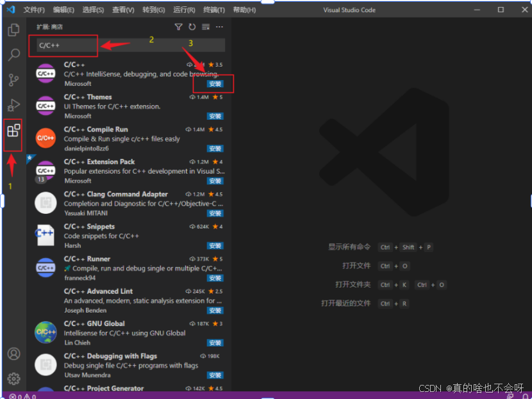This screenshot has height=399, width=532.
Task: Click the C/C++ GNU Global globe icon
Action: [x=46, y=332]
